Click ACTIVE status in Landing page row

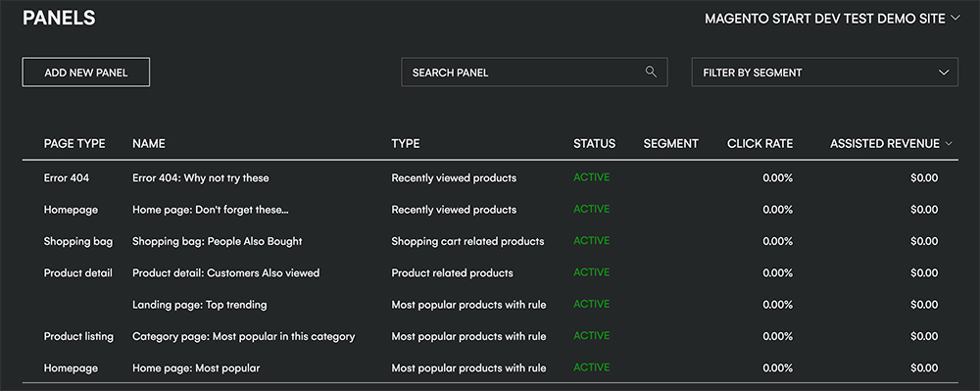(591, 304)
